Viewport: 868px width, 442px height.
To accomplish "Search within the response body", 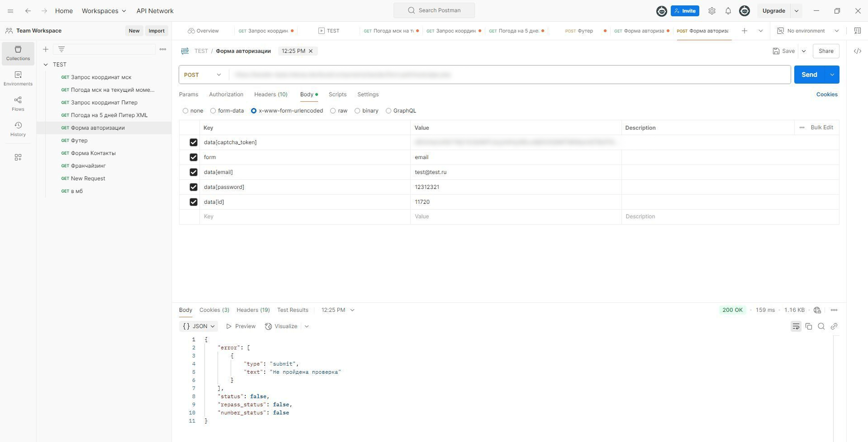I will (x=821, y=326).
